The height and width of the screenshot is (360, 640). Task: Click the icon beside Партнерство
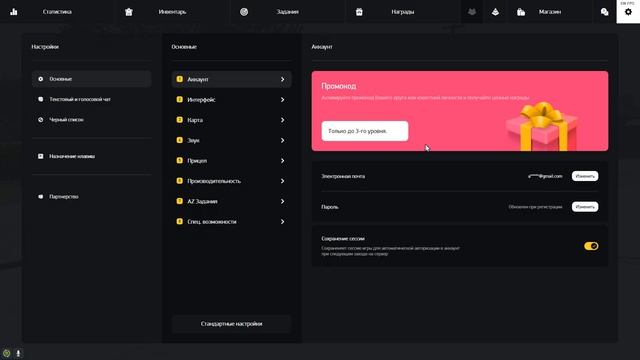[40, 196]
